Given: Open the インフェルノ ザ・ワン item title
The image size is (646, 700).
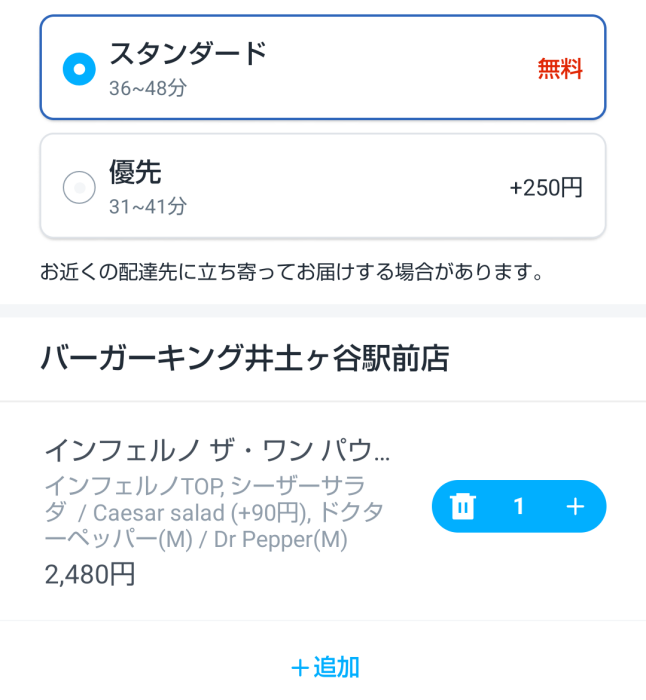Looking at the screenshot, I should (x=218, y=449).
